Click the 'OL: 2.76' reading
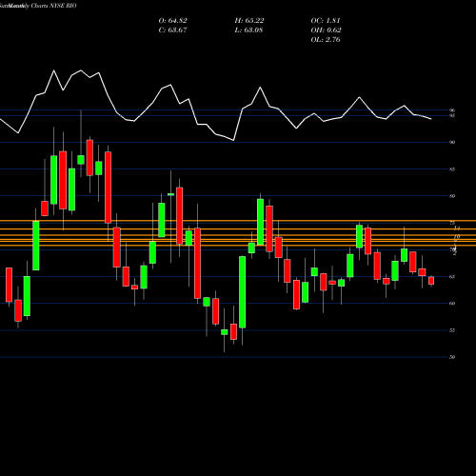Image resolution: width=476 pixels, height=476 pixels. point(326,40)
